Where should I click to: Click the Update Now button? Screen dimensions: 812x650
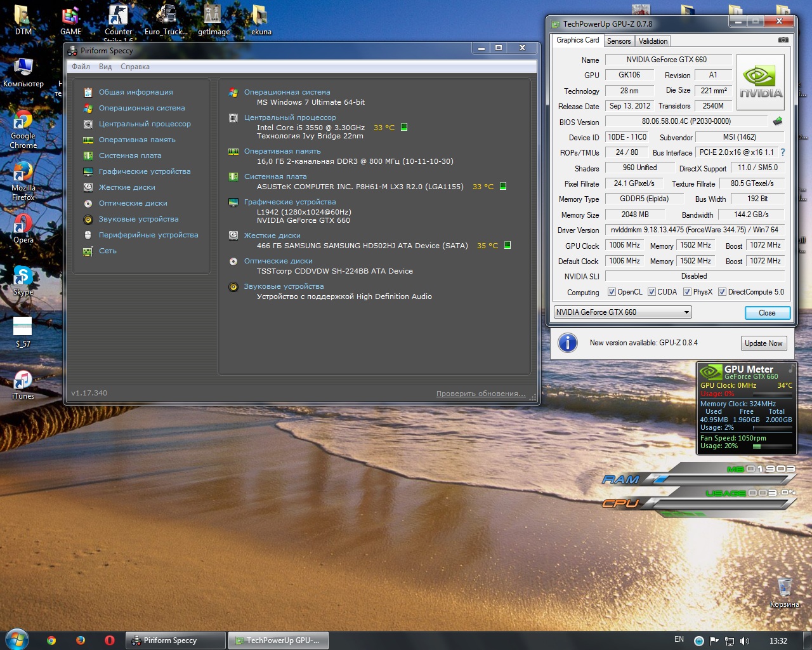coord(764,343)
